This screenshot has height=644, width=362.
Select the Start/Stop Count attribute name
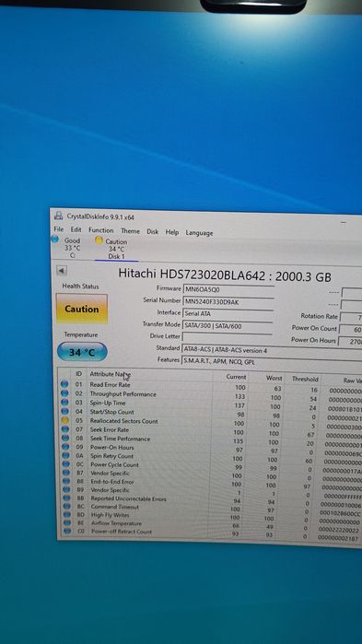pos(112,412)
